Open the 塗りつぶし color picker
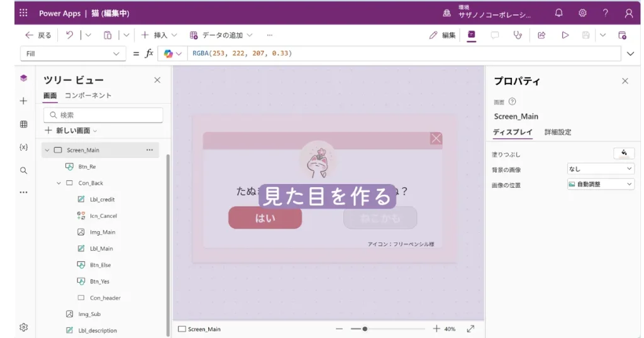The image size is (644, 338). [x=623, y=153]
